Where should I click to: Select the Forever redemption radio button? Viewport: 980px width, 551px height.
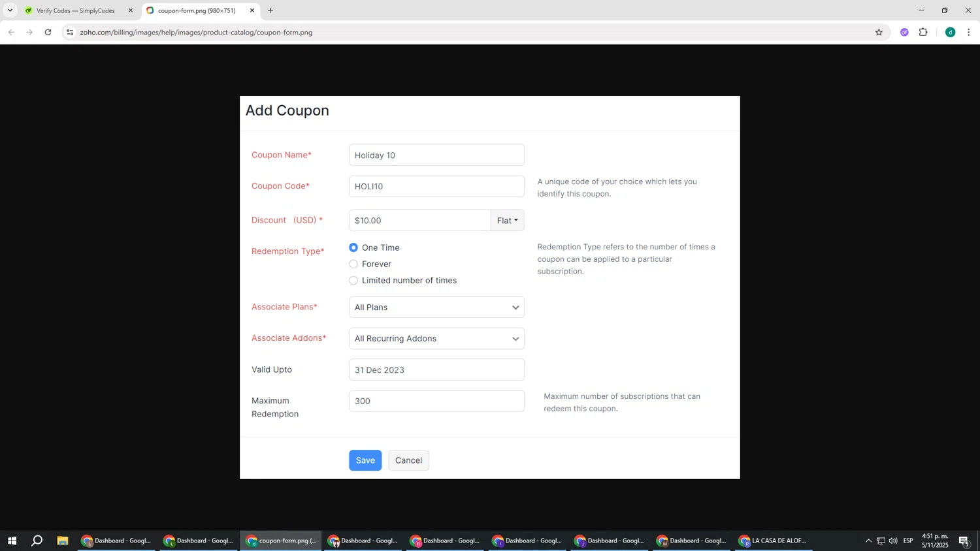click(353, 264)
